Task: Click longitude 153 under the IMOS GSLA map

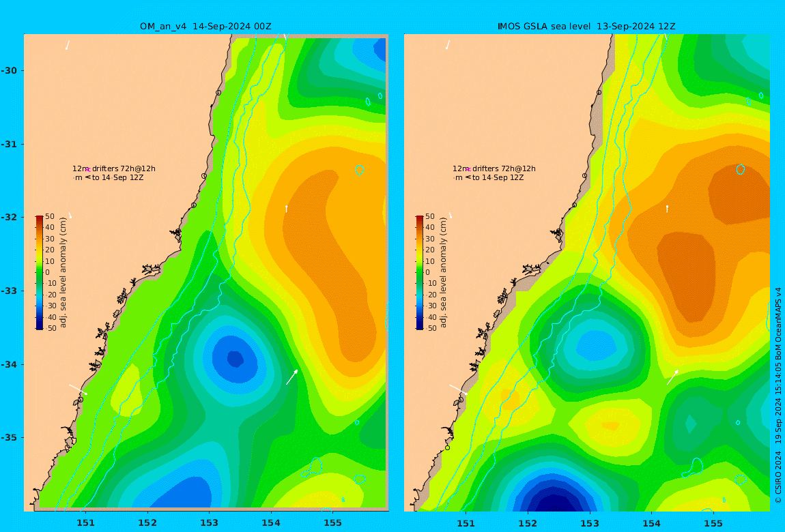Action: point(590,524)
